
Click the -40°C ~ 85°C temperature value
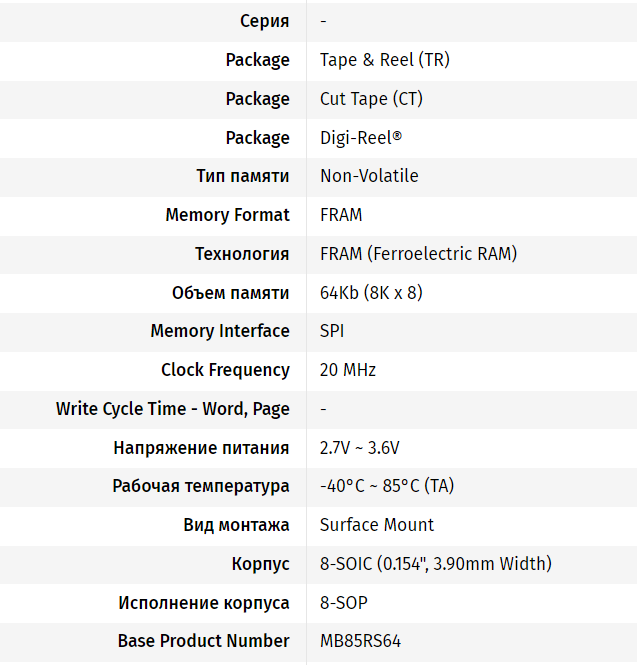387,486
